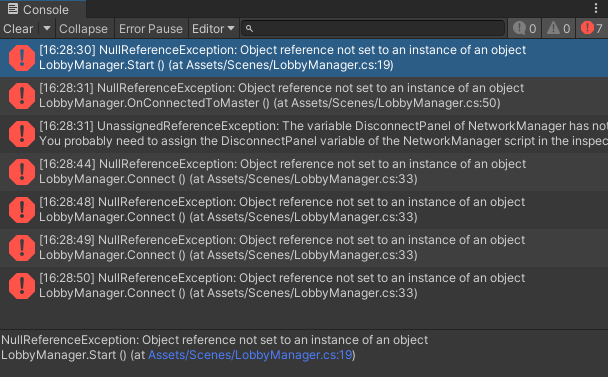Select the 16:28:30 LobbyManager.Start error entry

(x=304, y=57)
